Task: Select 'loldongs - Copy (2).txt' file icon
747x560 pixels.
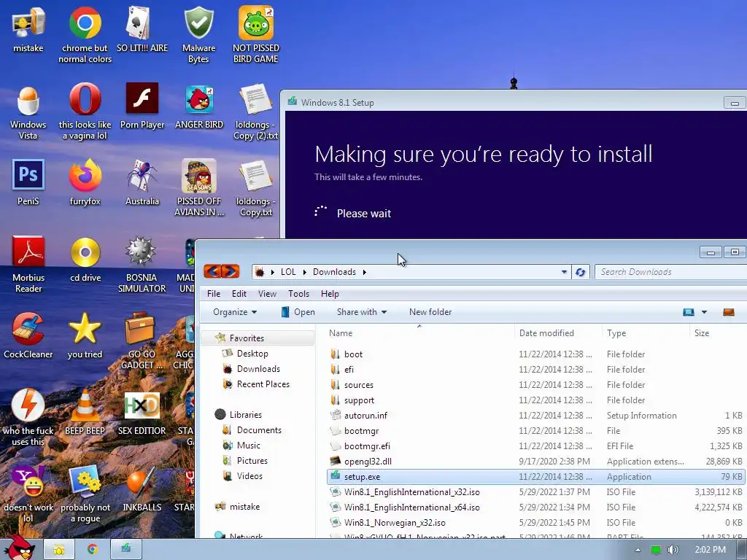Action: point(256,112)
